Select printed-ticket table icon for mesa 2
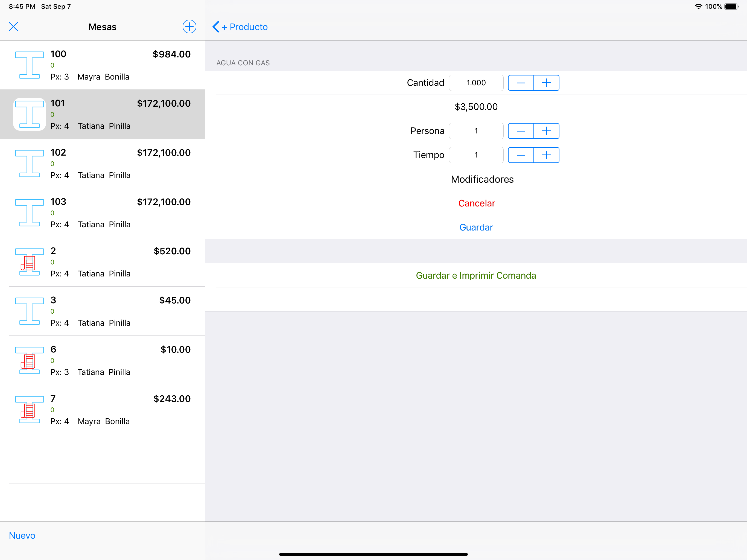Viewport: 747px width, 560px height. [x=29, y=262]
